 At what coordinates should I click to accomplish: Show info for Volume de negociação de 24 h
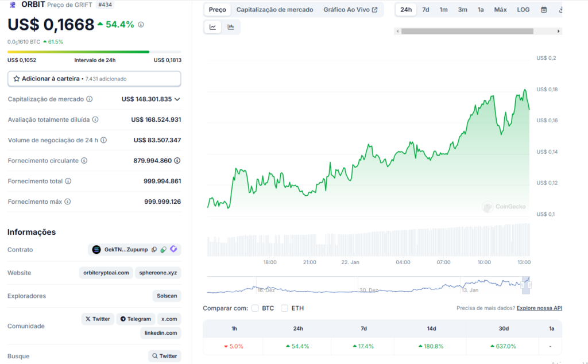(103, 140)
